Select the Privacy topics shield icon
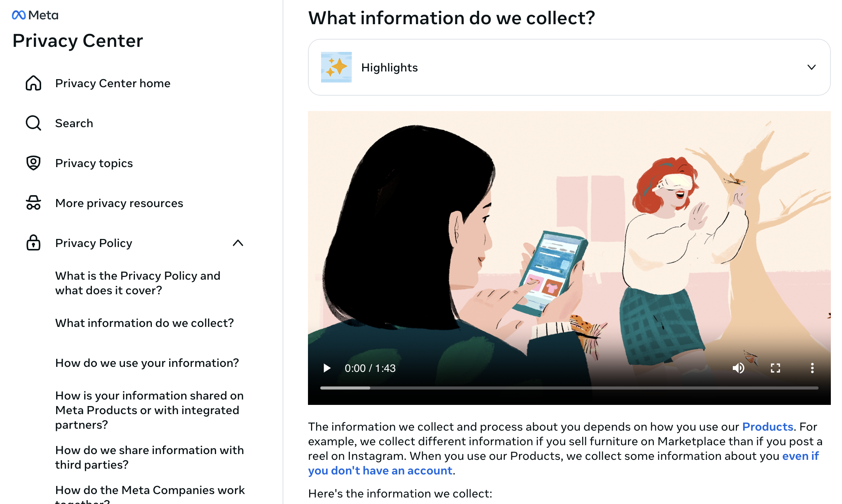The image size is (842, 504). 33,163
